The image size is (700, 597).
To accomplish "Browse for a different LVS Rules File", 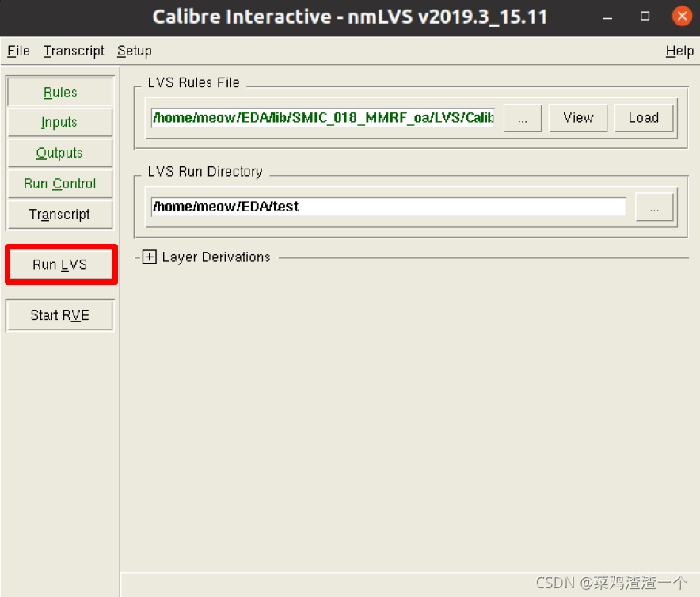I will point(523,117).
